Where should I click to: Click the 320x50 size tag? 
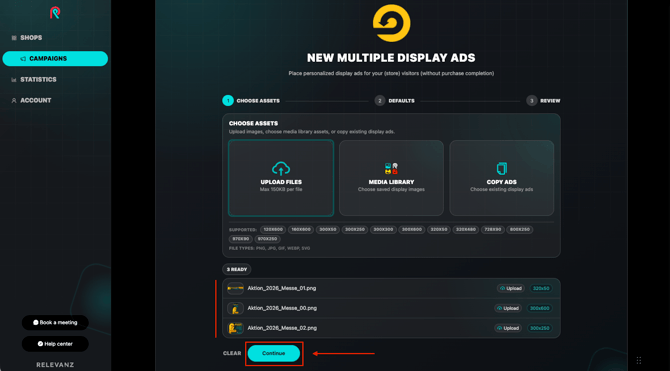(541, 289)
